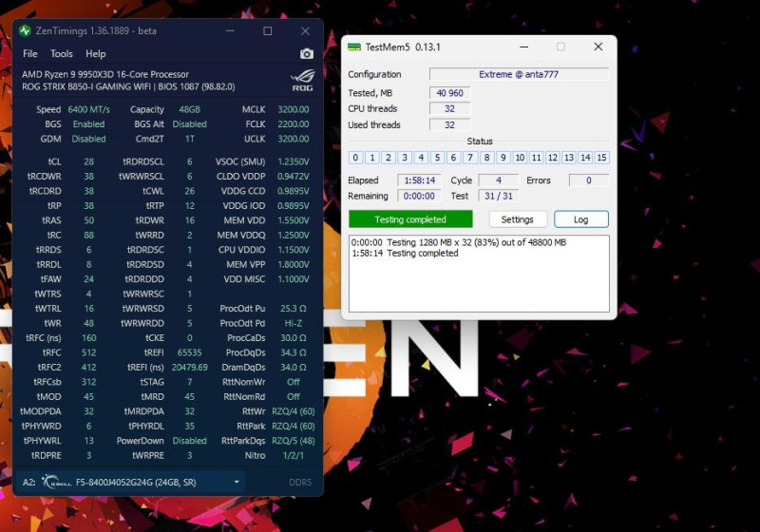Viewport: 760px width, 532px height.
Task: Open the Tools menu in ZenTimings
Action: pos(62,54)
